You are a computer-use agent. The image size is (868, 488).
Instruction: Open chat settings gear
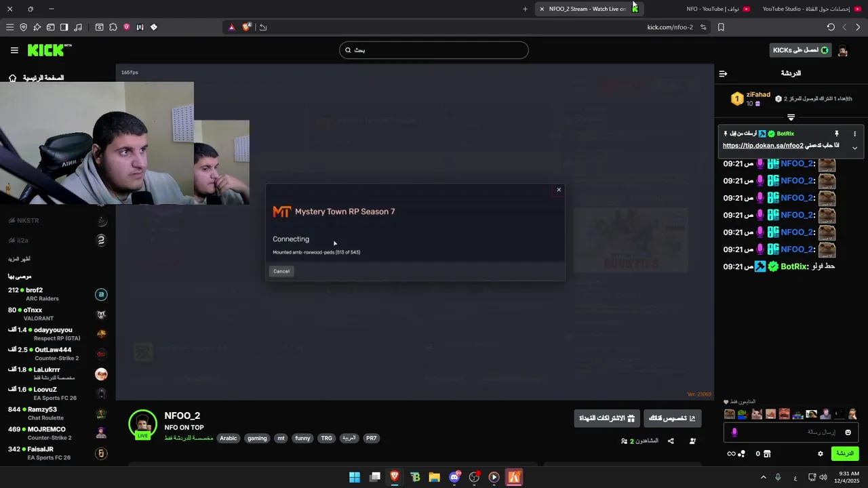pos(820,453)
